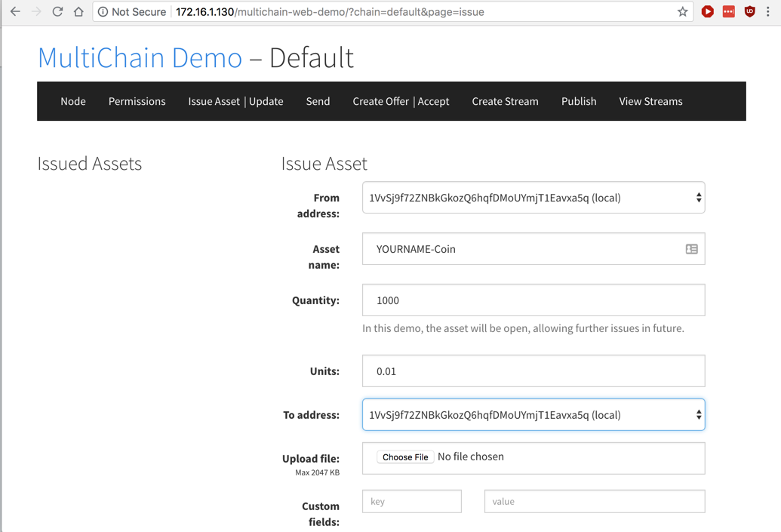Click the custom fields value input
Viewport: 781px width, 532px height.
click(x=594, y=501)
